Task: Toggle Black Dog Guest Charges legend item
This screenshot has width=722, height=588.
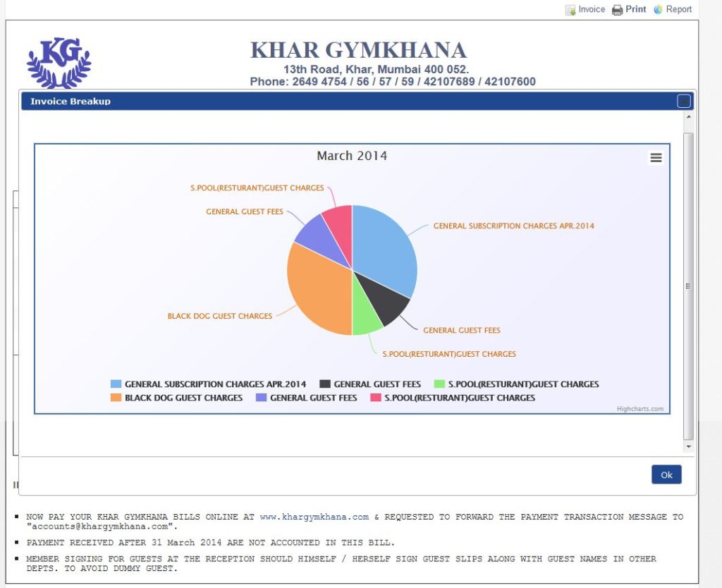Action: pyautogui.click(x=183, y=398)
